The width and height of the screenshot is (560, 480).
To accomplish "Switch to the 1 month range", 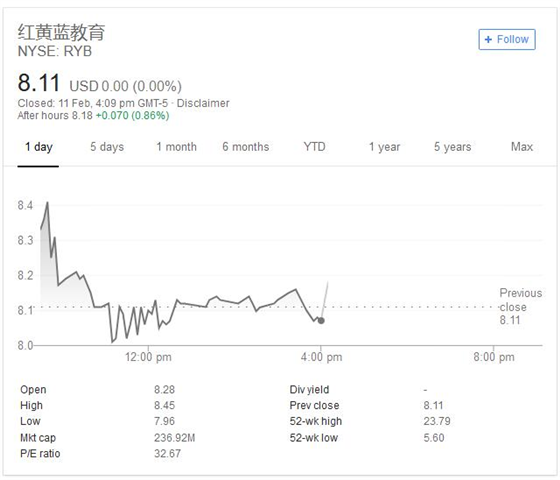I will [176, 147].
